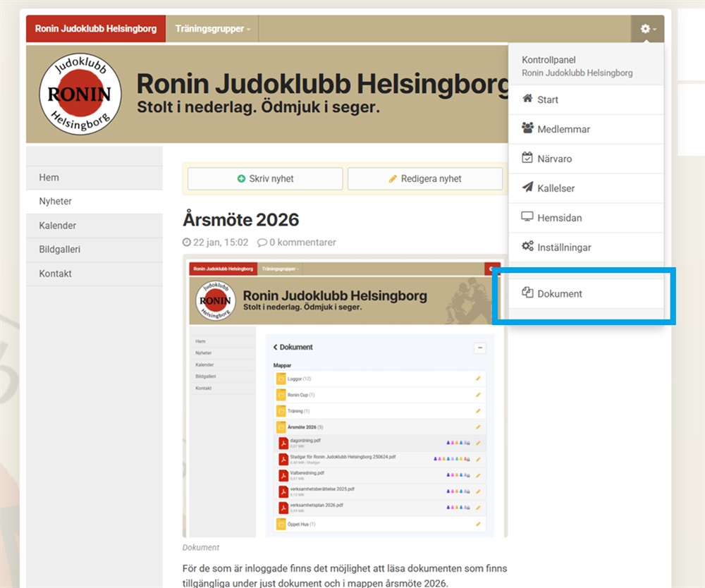
Task: Open the Dokument screenshot image in article
Action: (345, 396)
